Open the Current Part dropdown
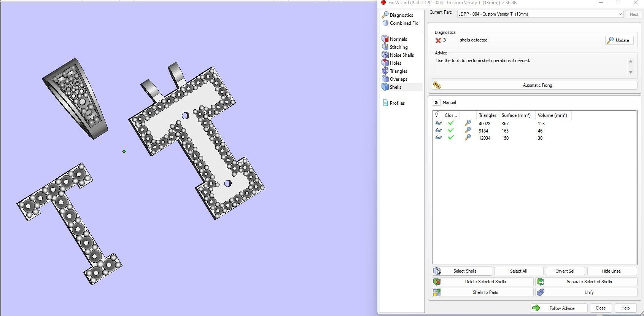 540,14
